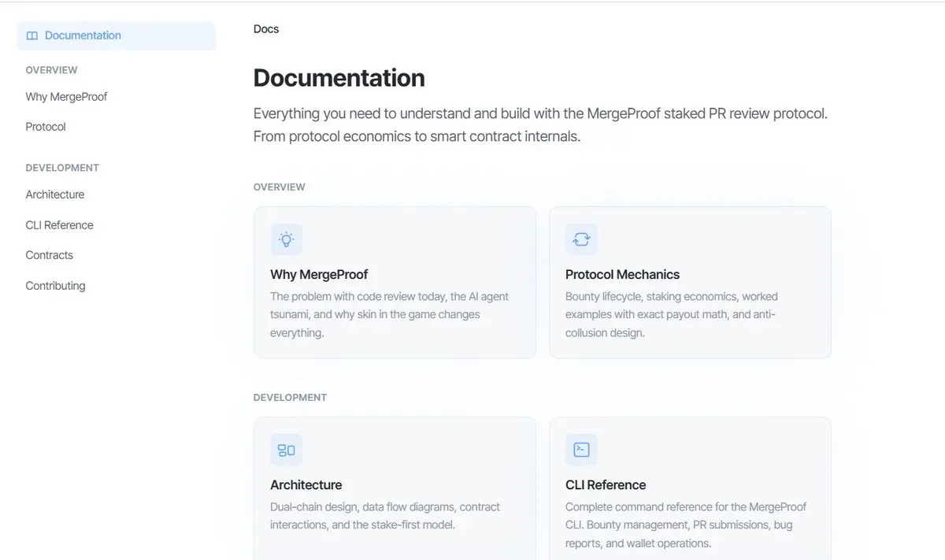Screen dimensions: 945x560
Task: Click the lightbulb icon on Why MergeProof card
Action: [x=286, y=239]
